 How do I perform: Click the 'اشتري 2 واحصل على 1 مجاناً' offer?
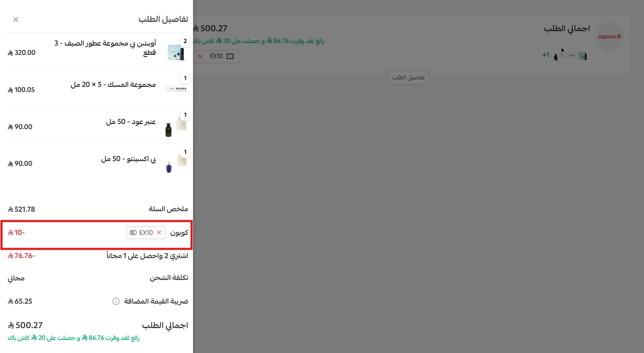(147, 256)
